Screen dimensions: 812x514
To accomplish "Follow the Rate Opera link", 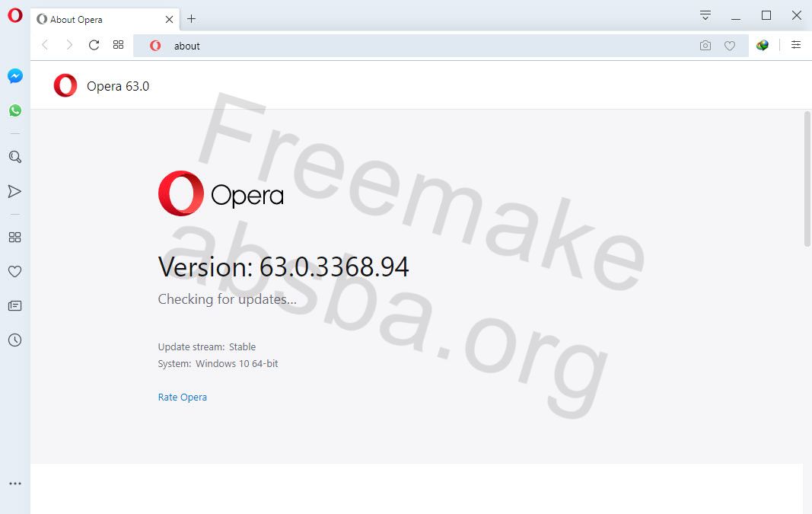I will click(x=183, y=397).
